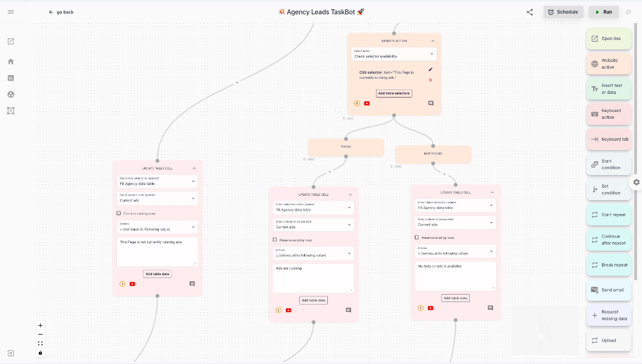Screen dimensions: 642x364
Task: Click Add more selectors button
Action: (x=394, y=93)
